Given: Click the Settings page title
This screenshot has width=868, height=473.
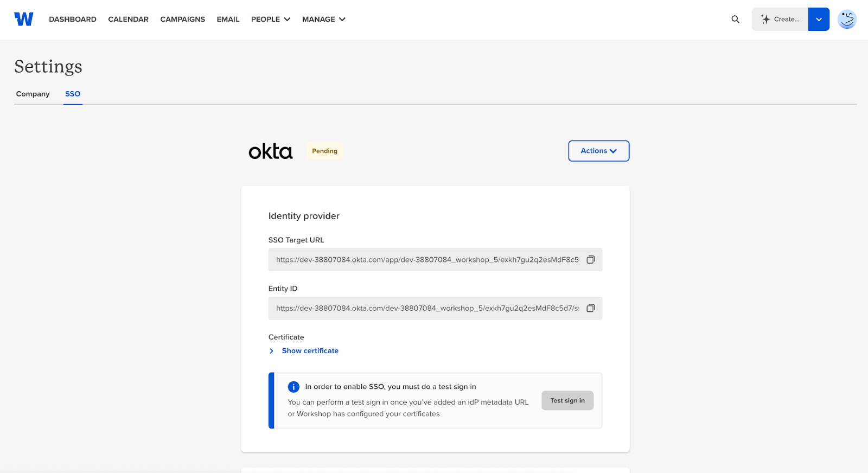Looking at the screenshot, I should coord(48,66).
